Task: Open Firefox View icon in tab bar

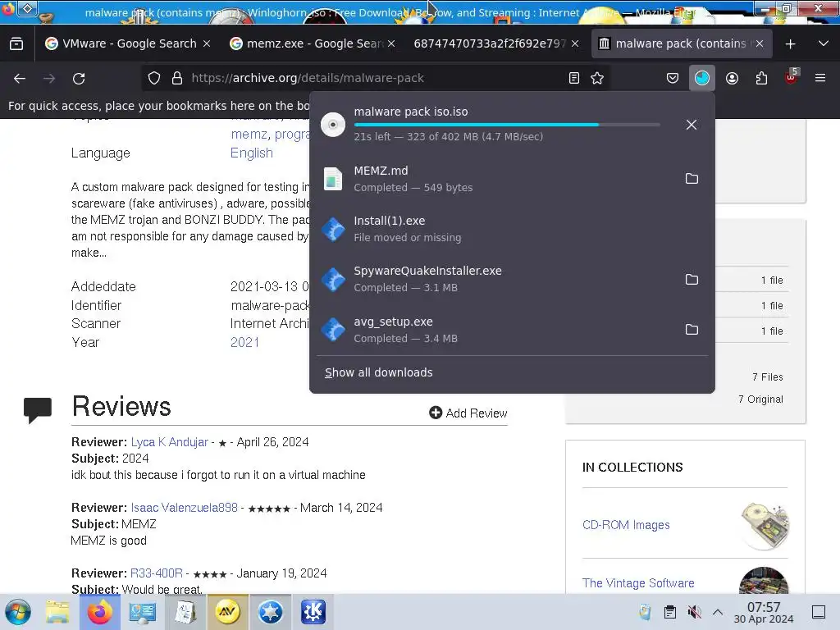Action: (x=16, y=43)
